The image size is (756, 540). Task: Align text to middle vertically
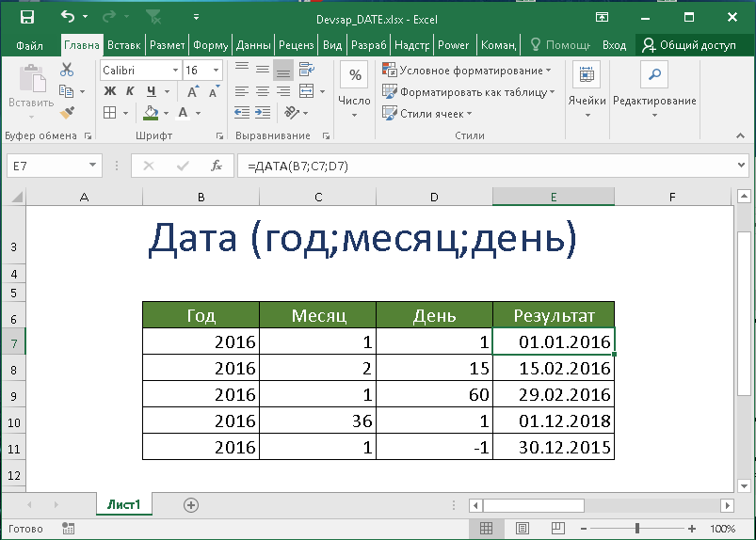tap(263, 70)
